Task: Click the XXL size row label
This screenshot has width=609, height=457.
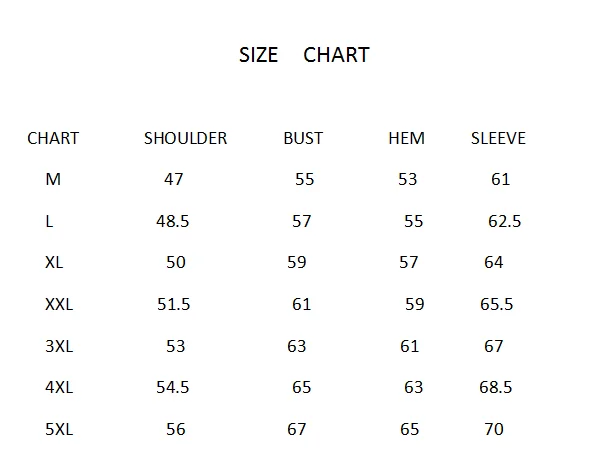Action: [x=59, y=304]
